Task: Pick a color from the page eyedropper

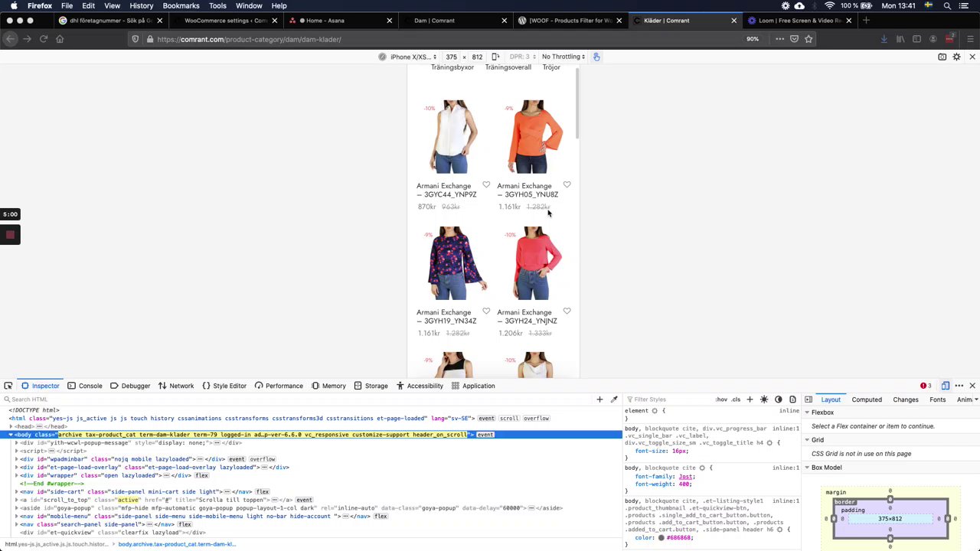Action: click(x=614, y=399)
